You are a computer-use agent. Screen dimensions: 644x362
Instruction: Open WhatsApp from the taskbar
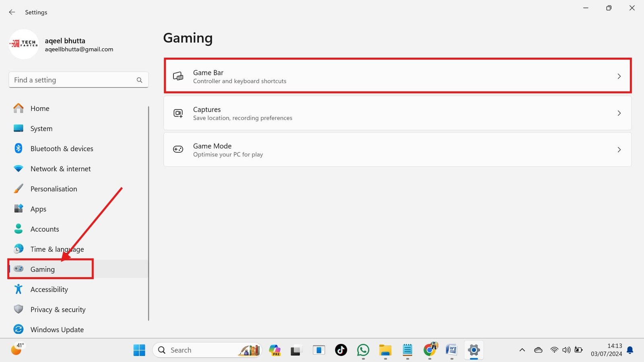pyautogui.click(x=363, y=350)
